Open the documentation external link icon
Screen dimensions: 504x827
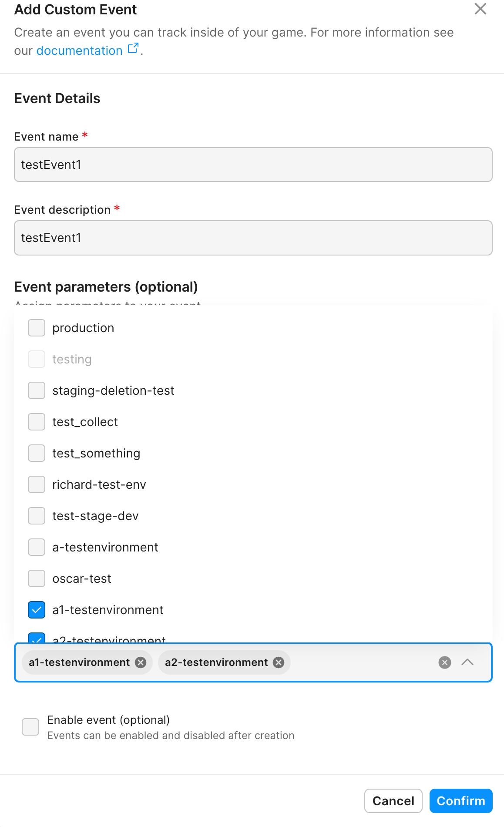(x=133, y=48)
